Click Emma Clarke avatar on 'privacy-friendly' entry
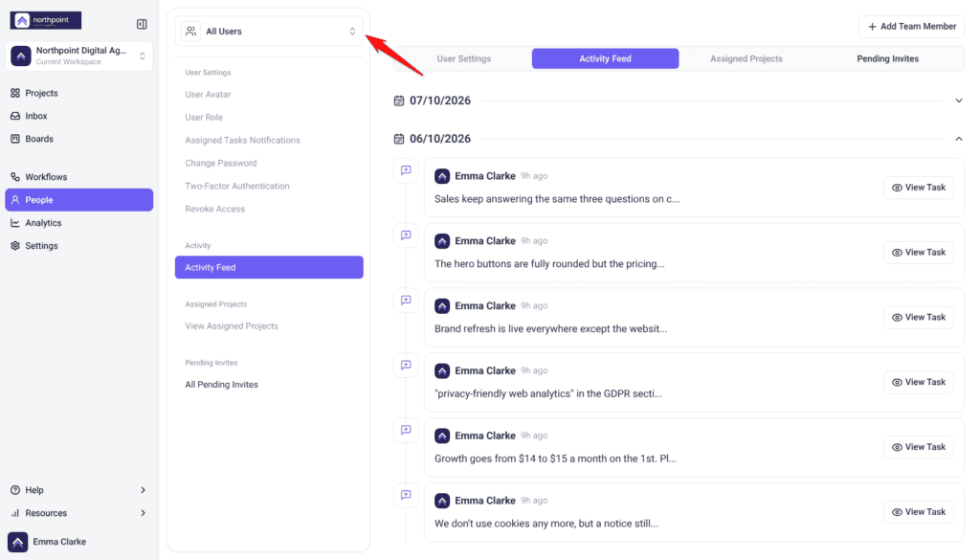The height and width of the screenshot is (560, 980). [442, 371]
